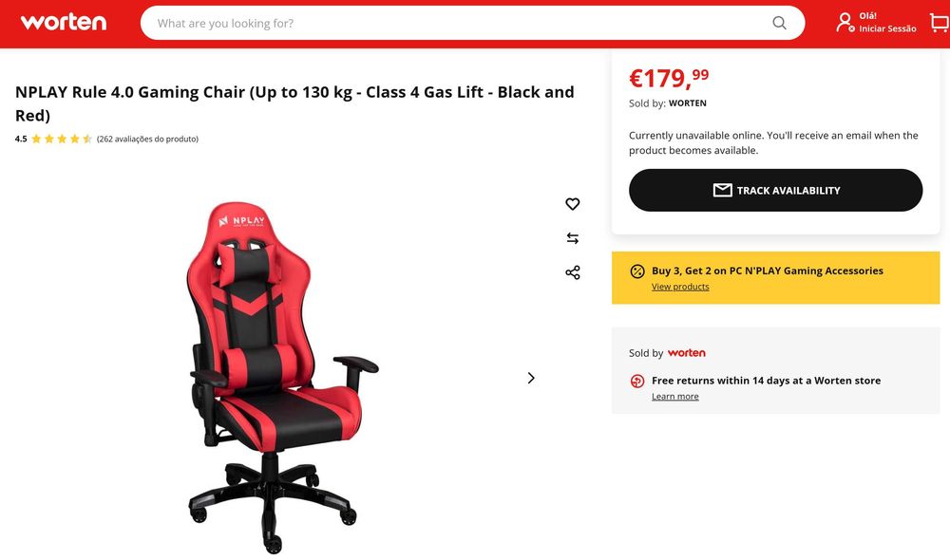Viewport: 950px width, 560px height.
Task: Open Learn more about free returns
Action: [674, 397]
